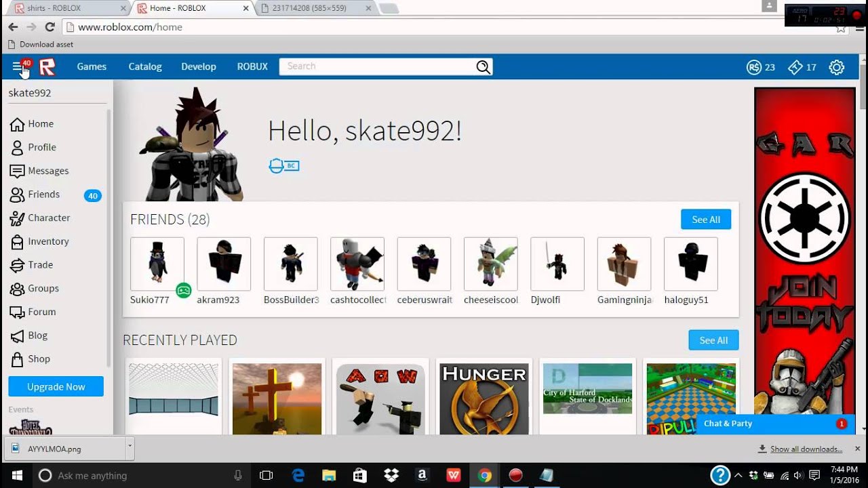
Task: Open the Chat & Party panel
Action: click(x=776, y=424)
